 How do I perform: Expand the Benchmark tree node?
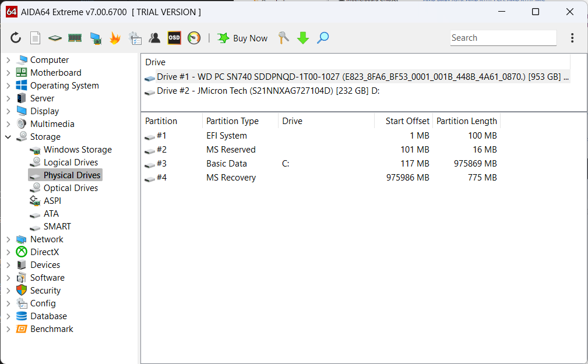(x=8, y=329)
